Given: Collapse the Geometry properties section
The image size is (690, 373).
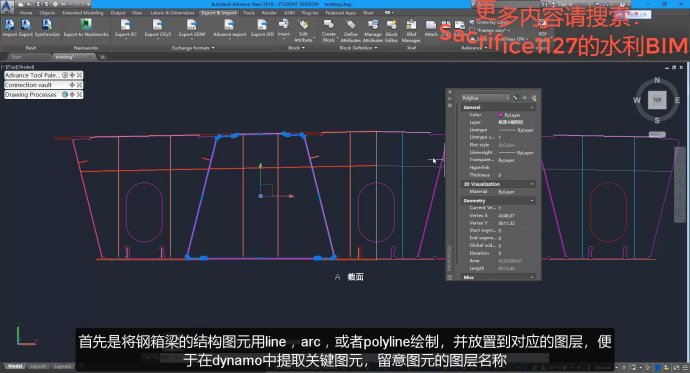Looking at the screenshot, I should point(532,201).
